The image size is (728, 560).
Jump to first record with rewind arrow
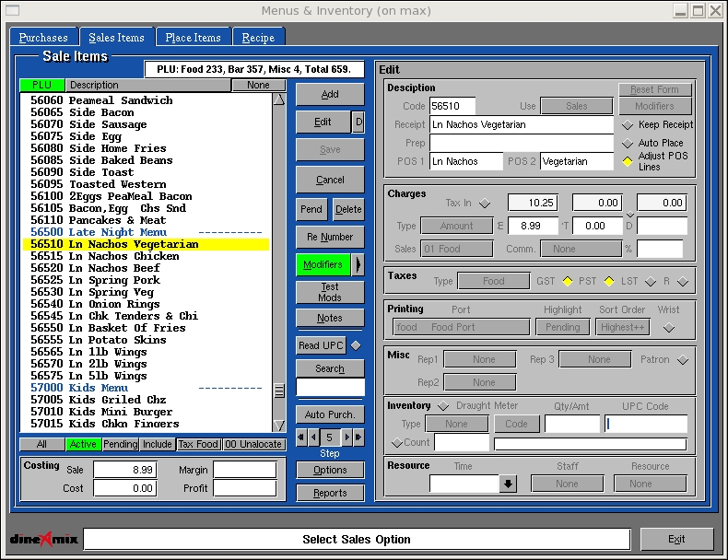[300, 437]
